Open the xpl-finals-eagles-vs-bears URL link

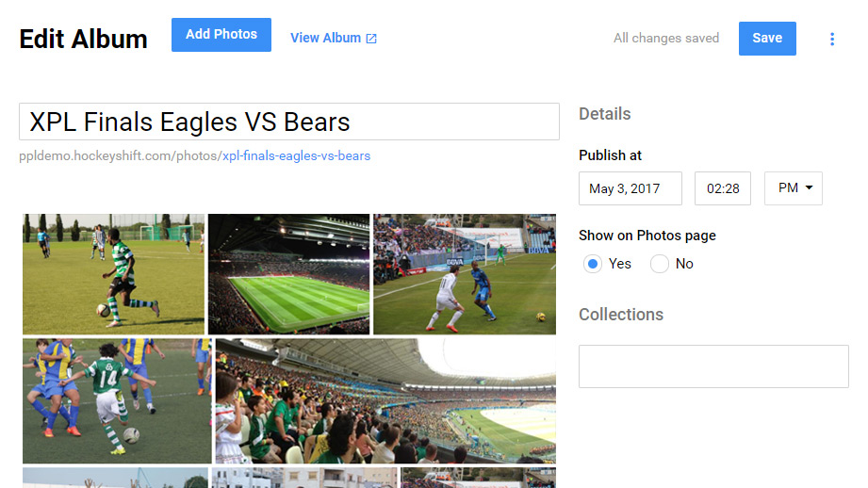pyautogui.click(x=295, y=155)
